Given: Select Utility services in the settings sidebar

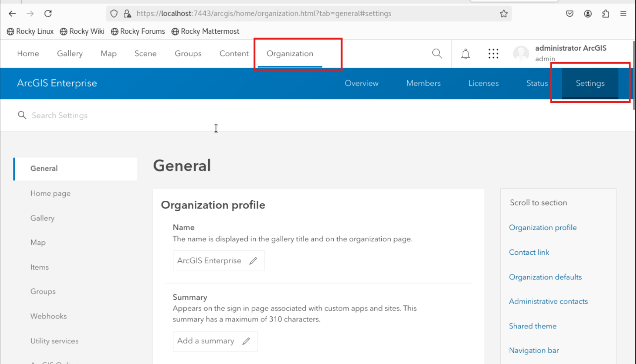Looking at the screenshot, I should pos(54,341).
